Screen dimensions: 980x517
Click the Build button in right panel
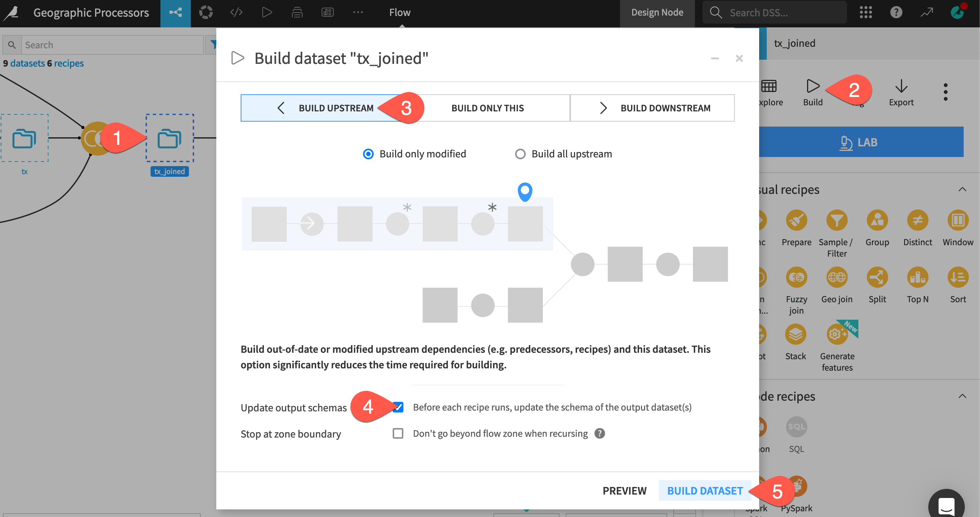[x=813, y=92]
